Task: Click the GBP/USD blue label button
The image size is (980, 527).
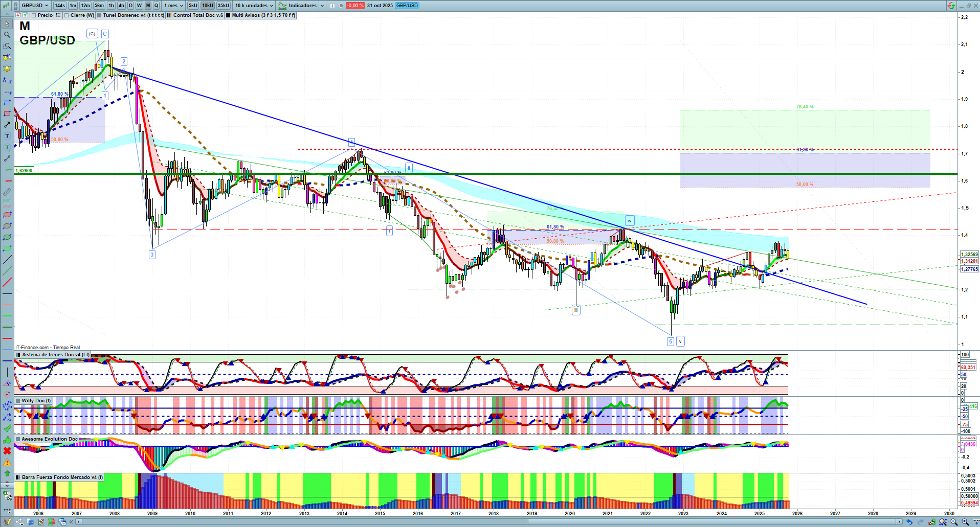Action: coord(407,6)
